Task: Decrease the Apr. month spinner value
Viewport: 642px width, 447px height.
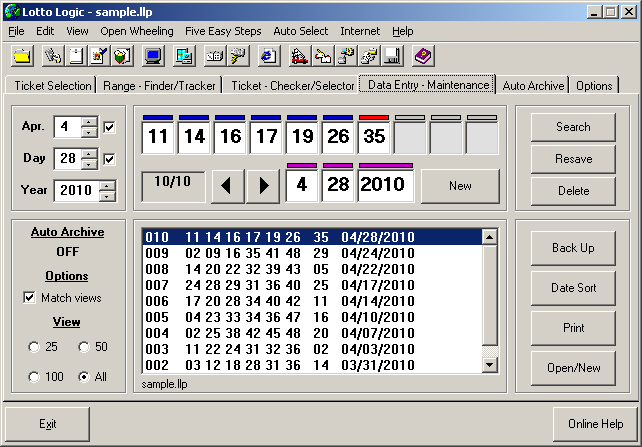Action: click(89, 132)
